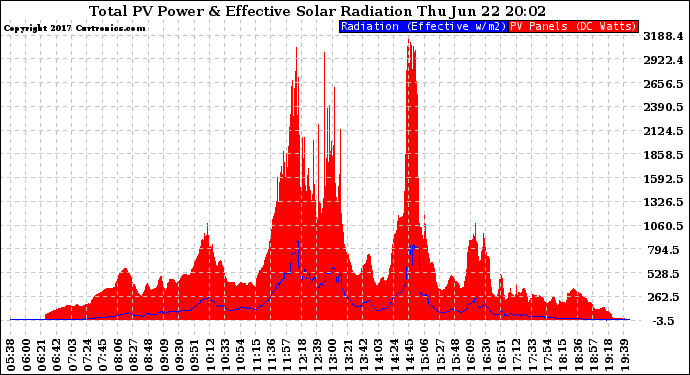690x375 pixels.
Task: Click the 2656.5 y-axis value
Action: click(x=663, y=84)
